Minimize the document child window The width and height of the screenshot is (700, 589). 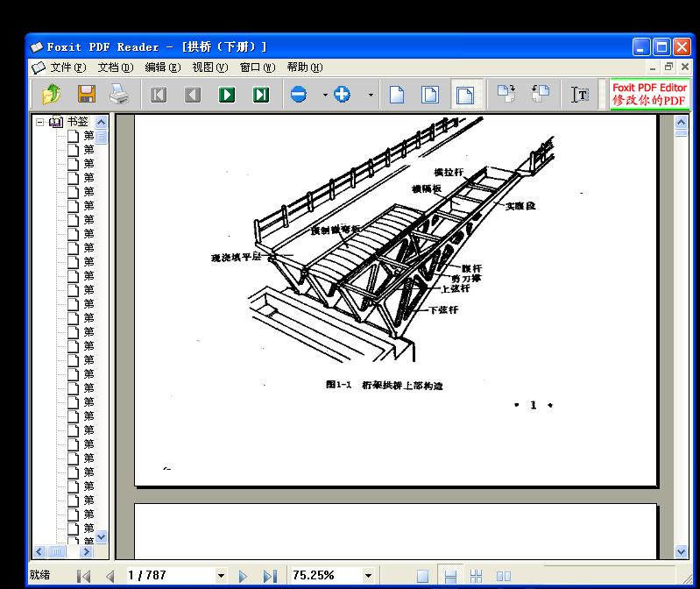653,67
